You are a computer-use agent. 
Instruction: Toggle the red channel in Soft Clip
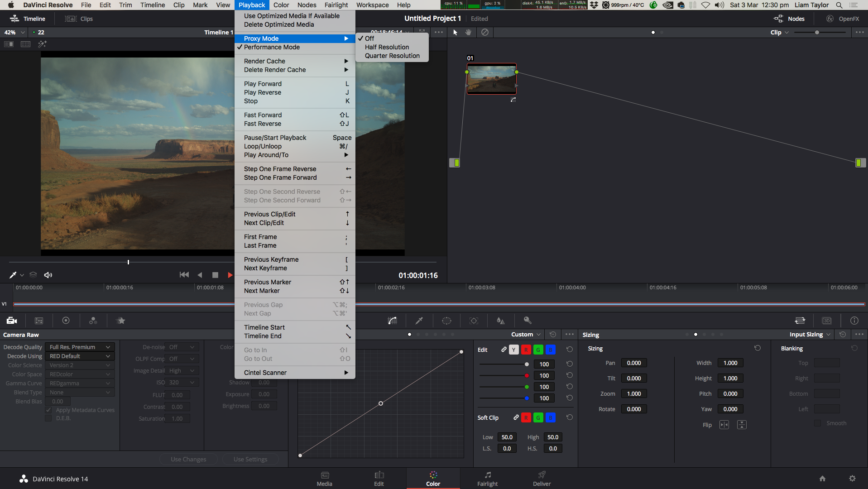(x=526, y=417)
